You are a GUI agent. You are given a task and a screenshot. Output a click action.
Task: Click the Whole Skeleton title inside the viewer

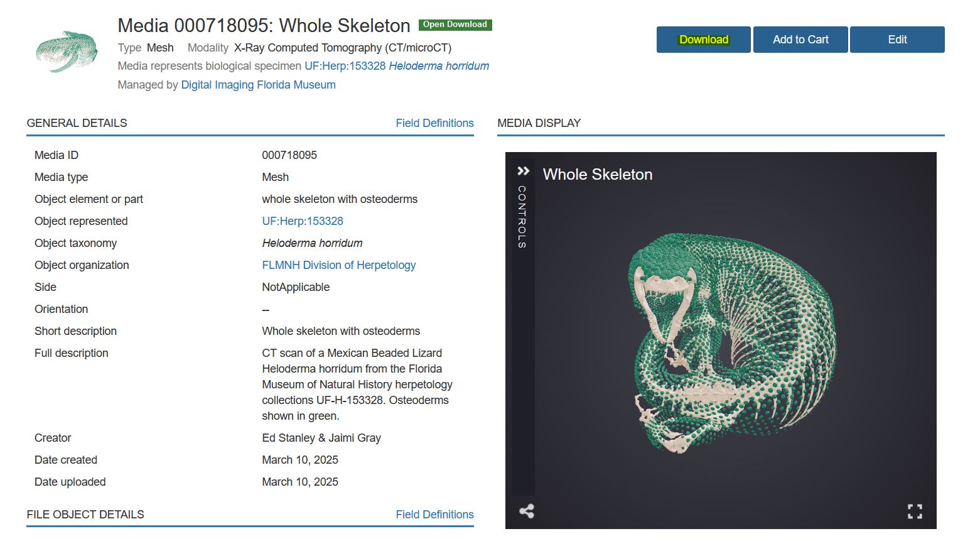tap(597, 175)
